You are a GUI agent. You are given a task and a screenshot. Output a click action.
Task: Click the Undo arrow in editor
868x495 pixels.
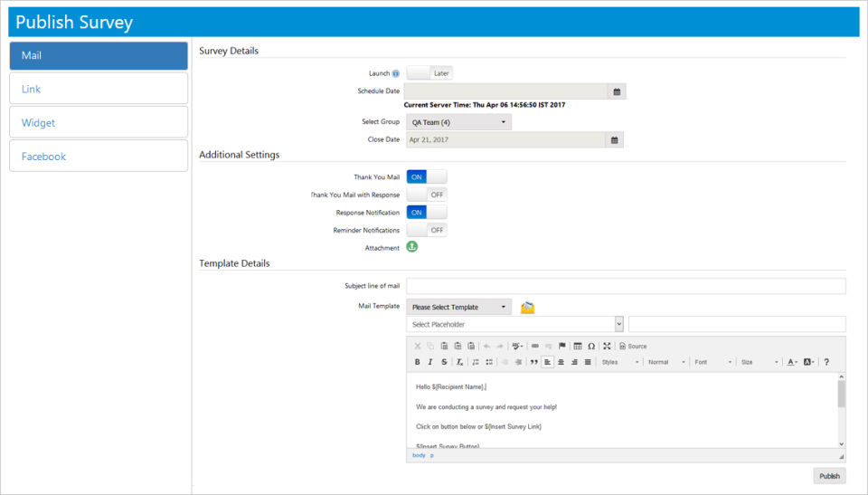(x=486, y=346)
